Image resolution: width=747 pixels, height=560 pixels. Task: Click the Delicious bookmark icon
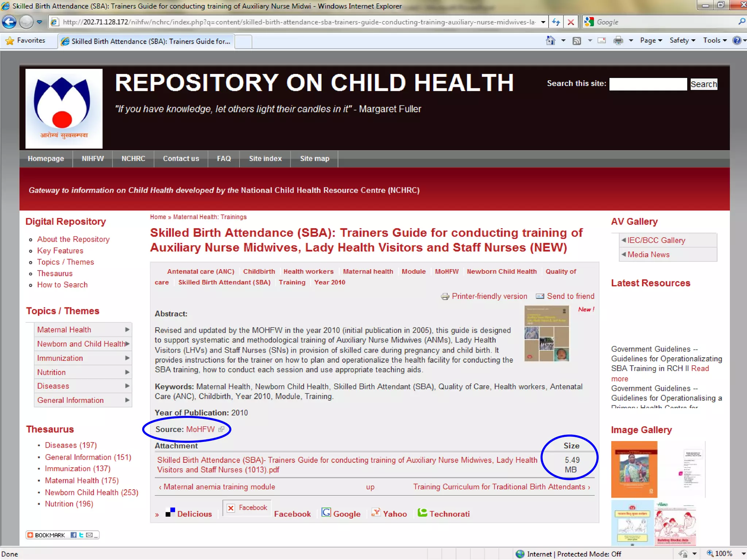tap(170, 512)
